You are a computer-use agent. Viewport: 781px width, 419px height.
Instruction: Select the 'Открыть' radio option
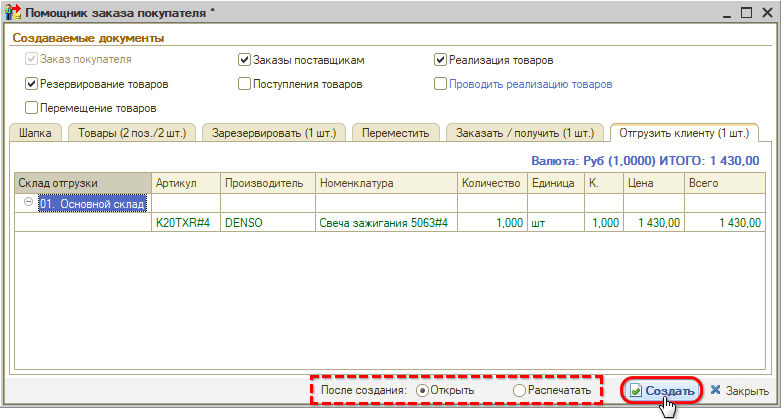coord(422,390)
